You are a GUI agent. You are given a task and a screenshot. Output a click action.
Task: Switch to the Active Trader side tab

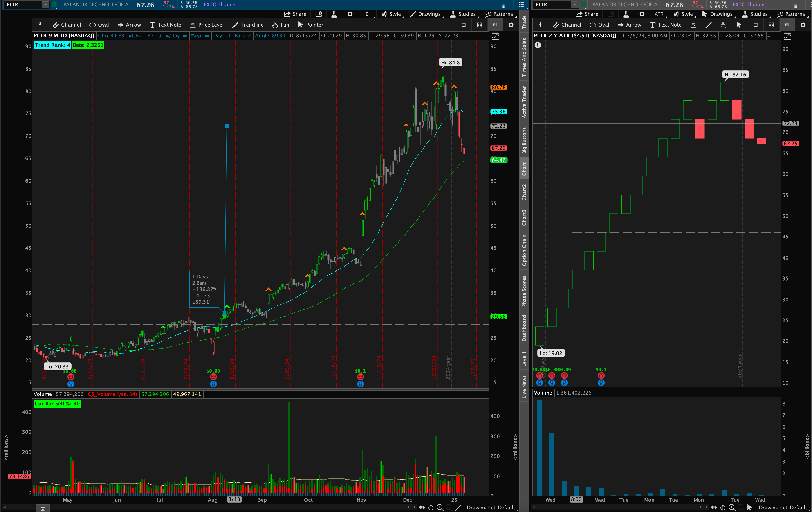pos(524,102)
